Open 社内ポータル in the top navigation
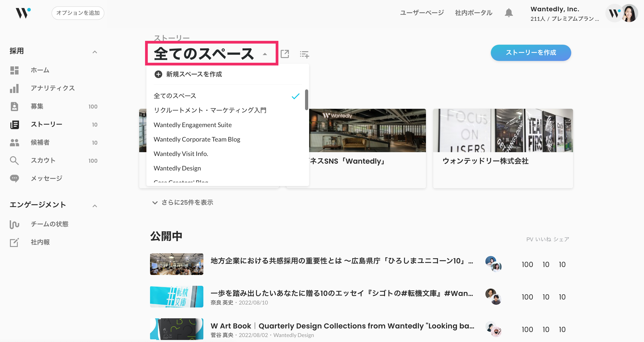Image resolution: width=644 pixels, height=342 pixels. (473, 13)
